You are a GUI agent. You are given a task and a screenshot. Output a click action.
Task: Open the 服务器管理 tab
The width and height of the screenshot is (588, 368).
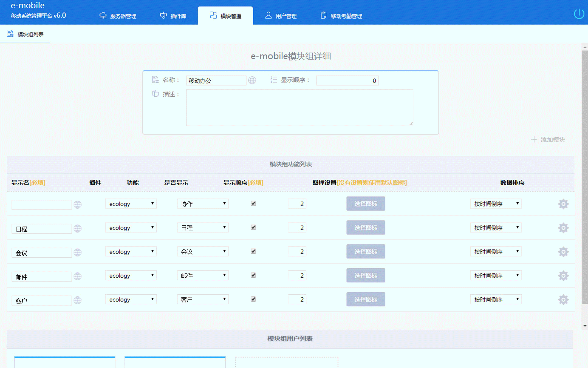[118, 16]
